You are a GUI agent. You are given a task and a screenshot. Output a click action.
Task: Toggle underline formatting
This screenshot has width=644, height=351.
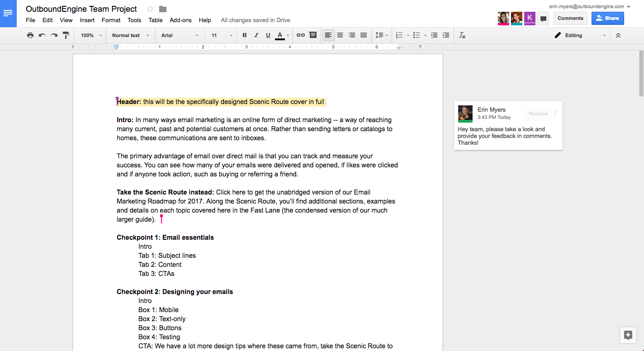pos(268,35)
